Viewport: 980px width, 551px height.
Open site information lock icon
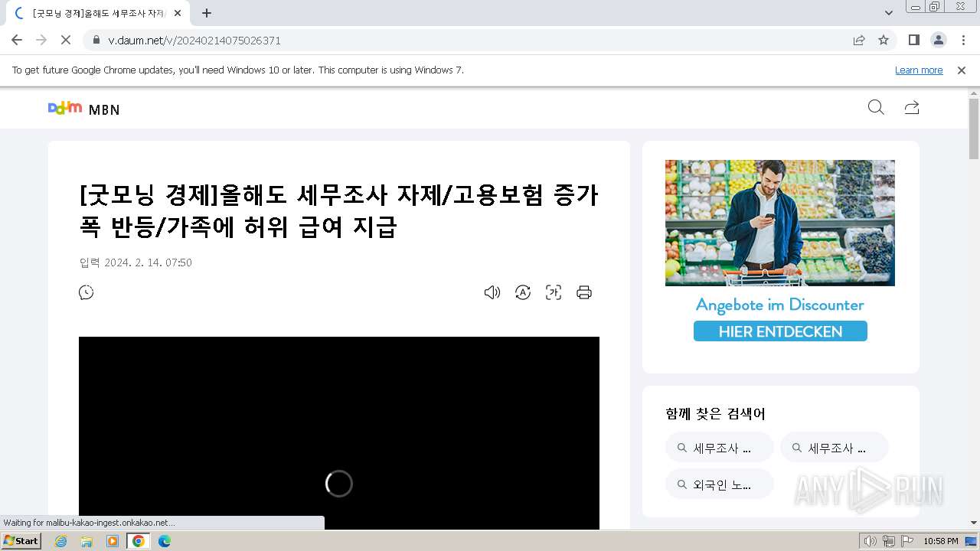tap(96, 40)
